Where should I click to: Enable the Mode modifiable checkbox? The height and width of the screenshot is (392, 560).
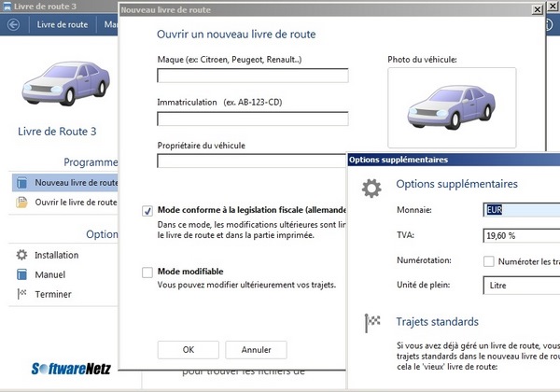pyautogui.click(x=147, y=273)
